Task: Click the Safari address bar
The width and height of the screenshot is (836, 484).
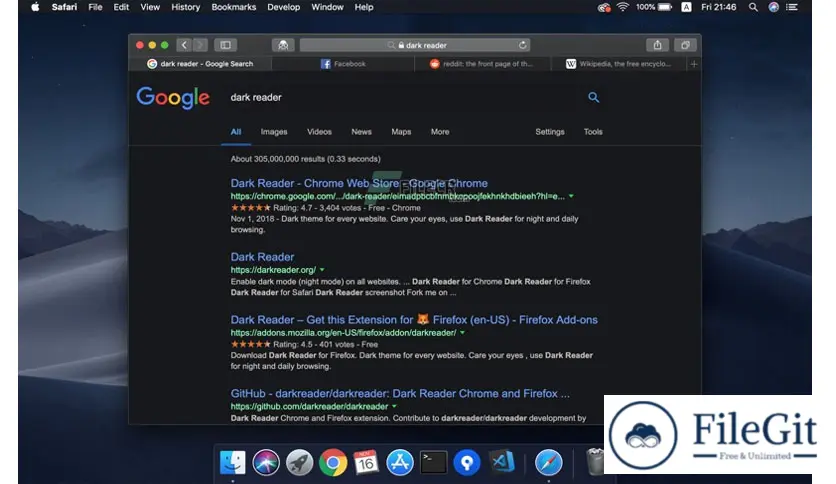Action: click(x=415, y=45)
